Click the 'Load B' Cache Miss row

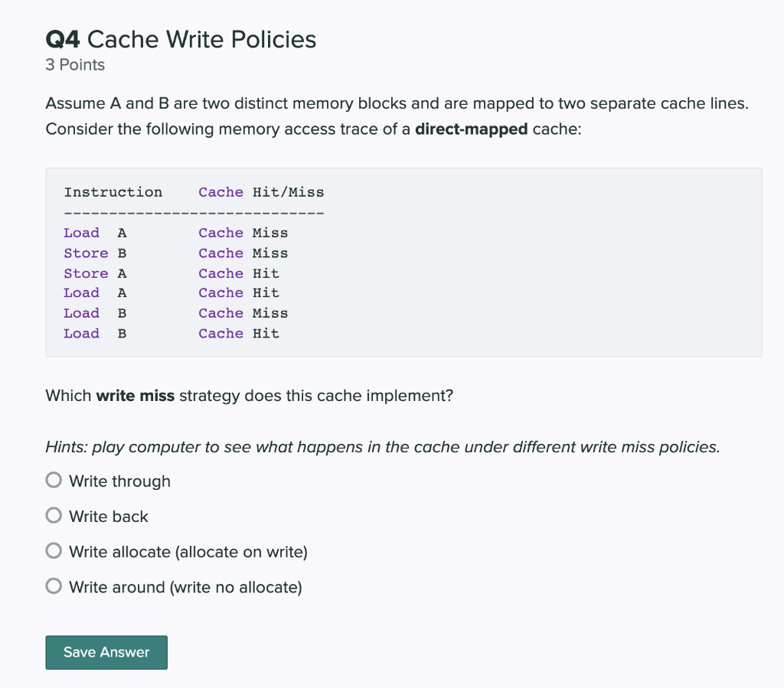pos(176,313)
